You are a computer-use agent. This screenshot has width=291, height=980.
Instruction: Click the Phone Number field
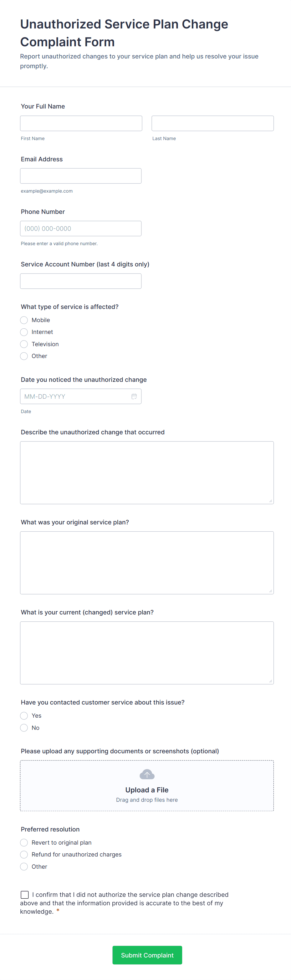point(81,228)
